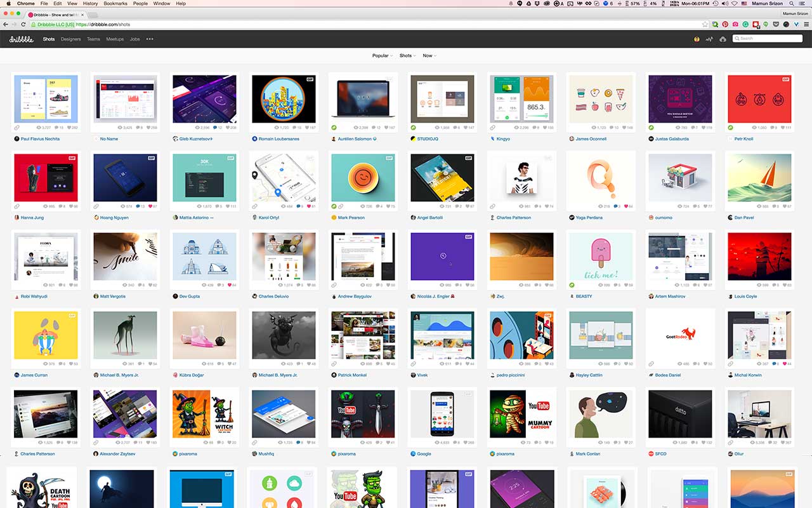Screen dimensions: 812x508
Task: Open Kingyo's 865.3 dashboard shot thumbnail
Action: pyautogui.click(x=521, y=98)
